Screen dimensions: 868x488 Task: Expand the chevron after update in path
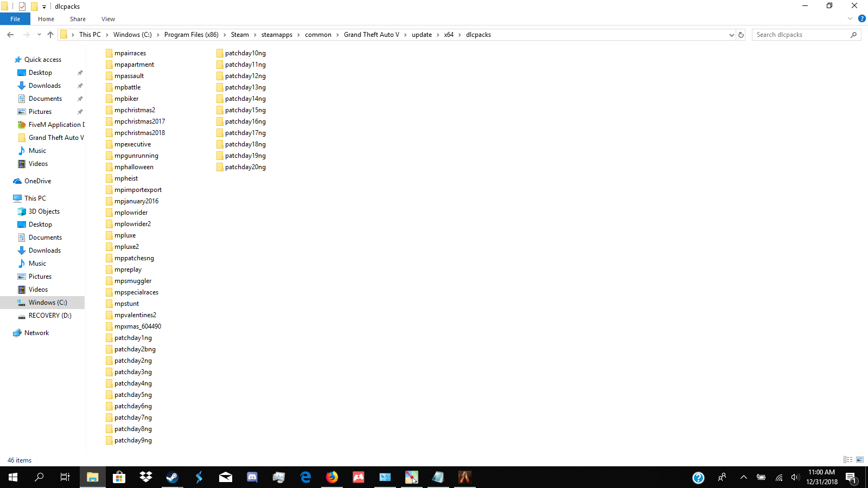pos(438,35)
